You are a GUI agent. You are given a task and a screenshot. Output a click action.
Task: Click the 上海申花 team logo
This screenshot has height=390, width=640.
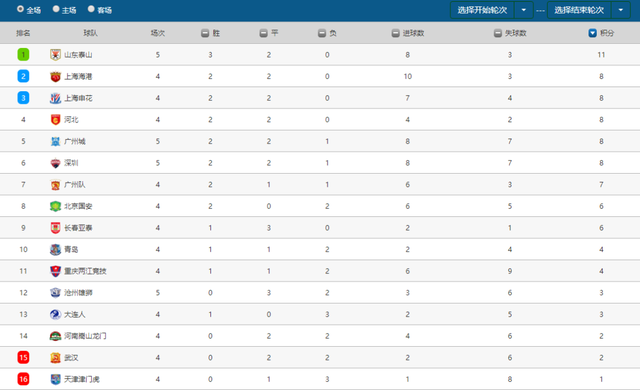56,98
